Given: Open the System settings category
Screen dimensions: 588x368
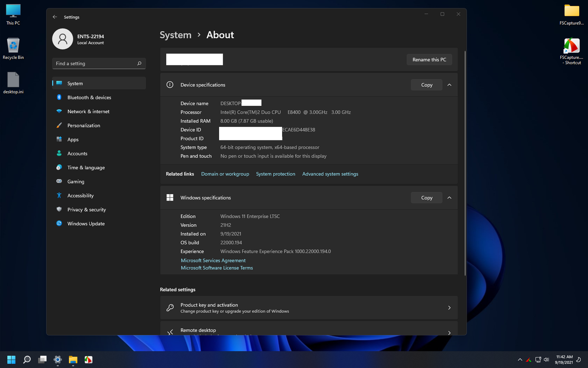Looking at the screenshot, I should click(x=99, y=83).
